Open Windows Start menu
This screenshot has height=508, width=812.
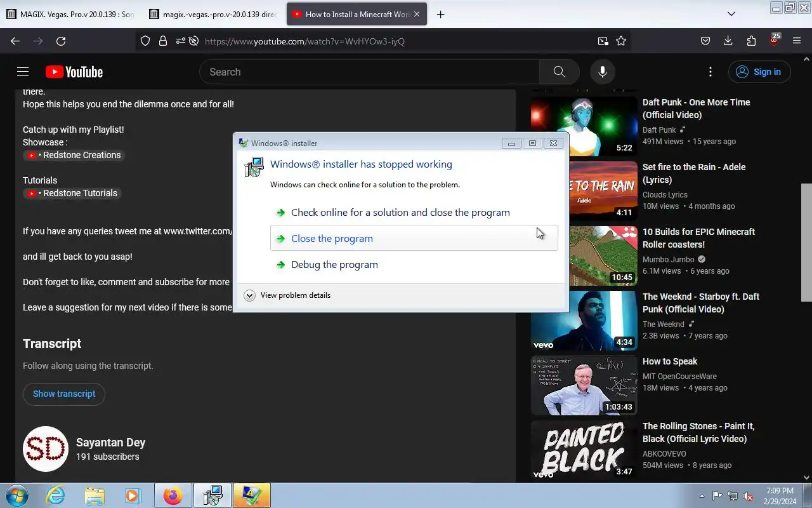pos(17,495)
